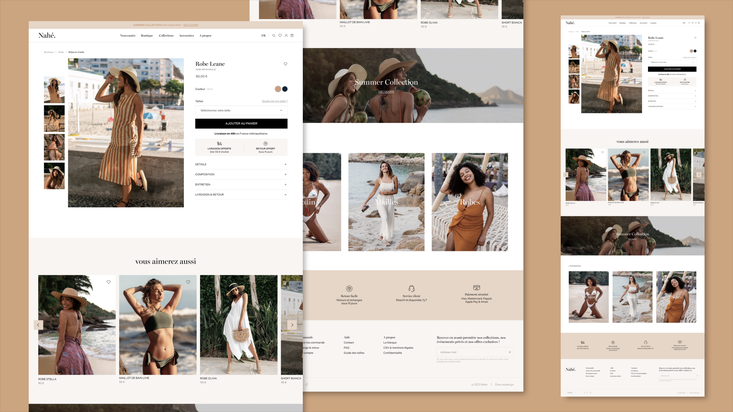Click Boutique in the breadcrumb trail
733x412 pixels.
tap(49, 52)
